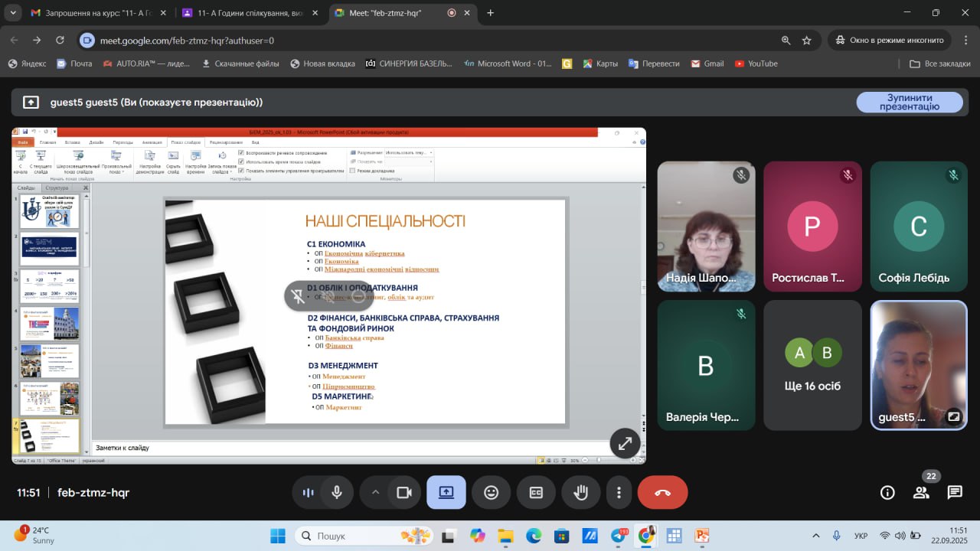Open meeting details info icon
The image size is (980, 551).
pyautogui.click(x=887, y=493)
